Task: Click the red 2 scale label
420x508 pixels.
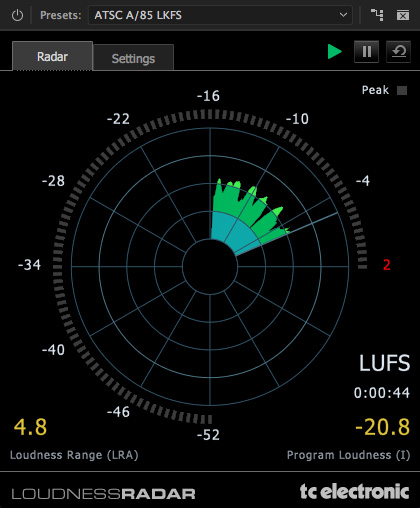Action: point(387,265)
